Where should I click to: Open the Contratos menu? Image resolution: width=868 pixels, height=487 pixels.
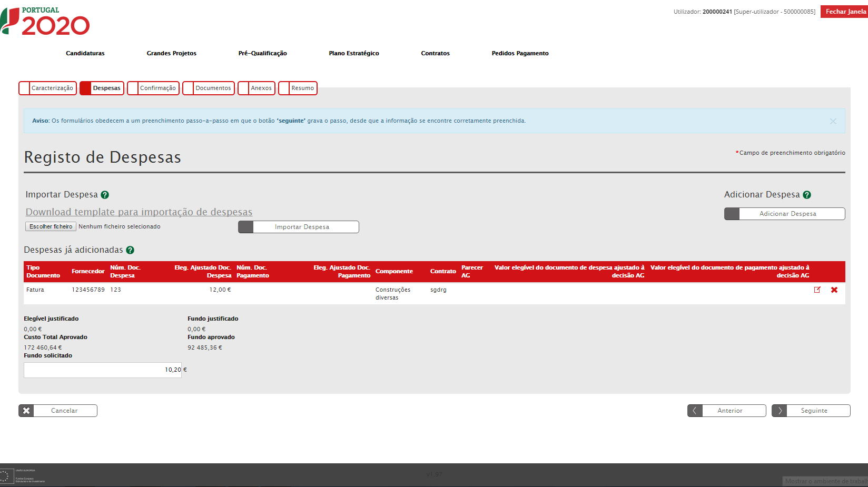click(436, 53)
